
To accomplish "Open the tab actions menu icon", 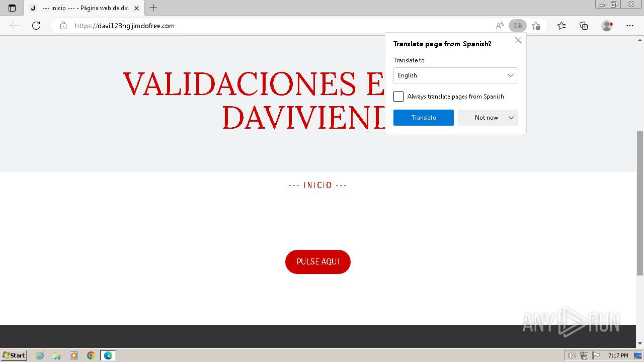I will [12, 8].
